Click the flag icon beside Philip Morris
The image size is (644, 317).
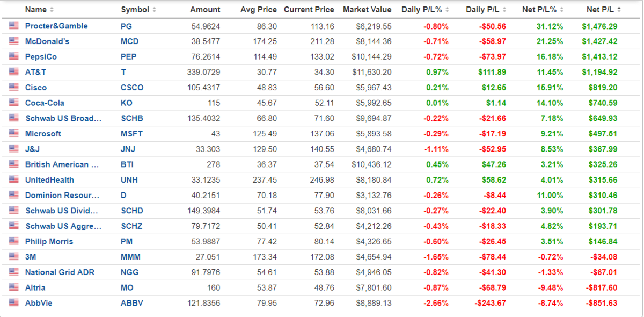point(13,241)
